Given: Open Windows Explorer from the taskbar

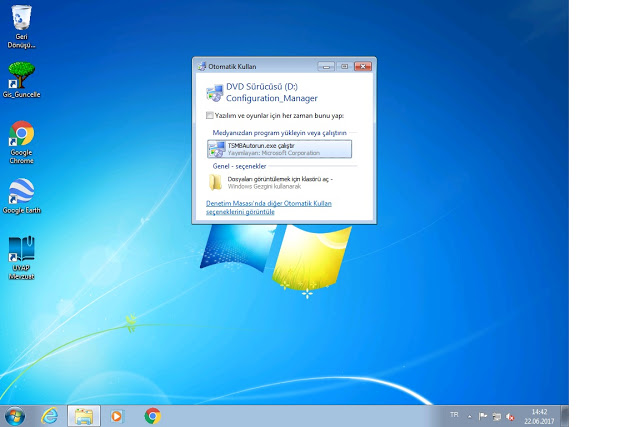Looking at the screenshot, I should click(x=84, y=414).
